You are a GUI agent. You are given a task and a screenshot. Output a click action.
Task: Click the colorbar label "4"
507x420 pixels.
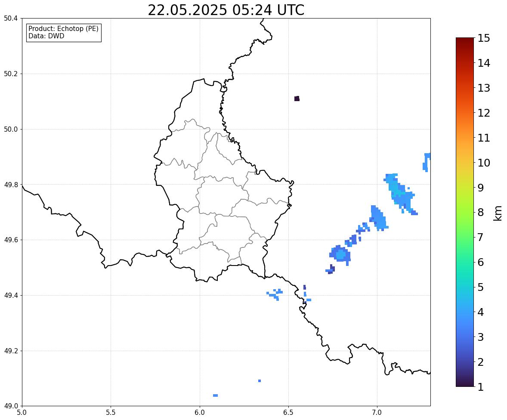(481, 312)
